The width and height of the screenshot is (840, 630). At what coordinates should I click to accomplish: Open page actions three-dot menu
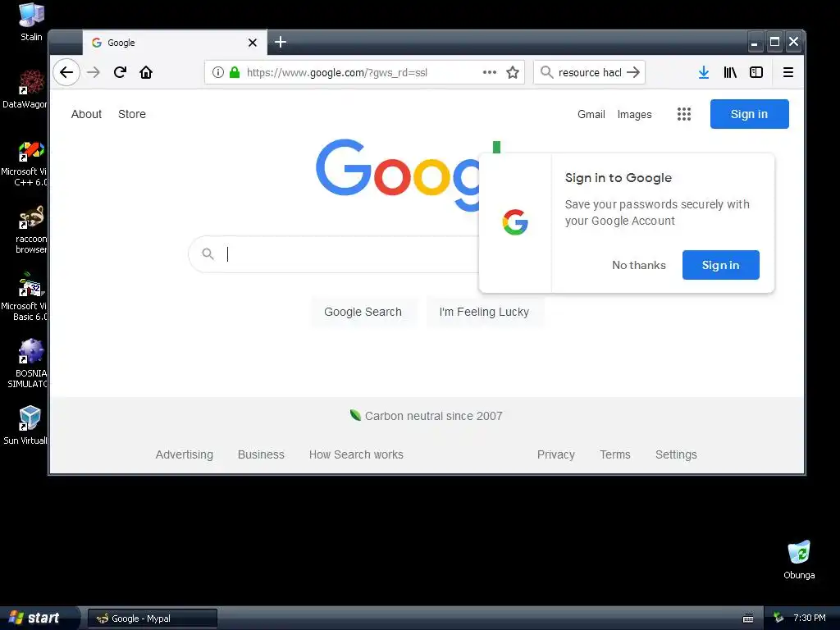pyautogui.click(x=489, y=72)
